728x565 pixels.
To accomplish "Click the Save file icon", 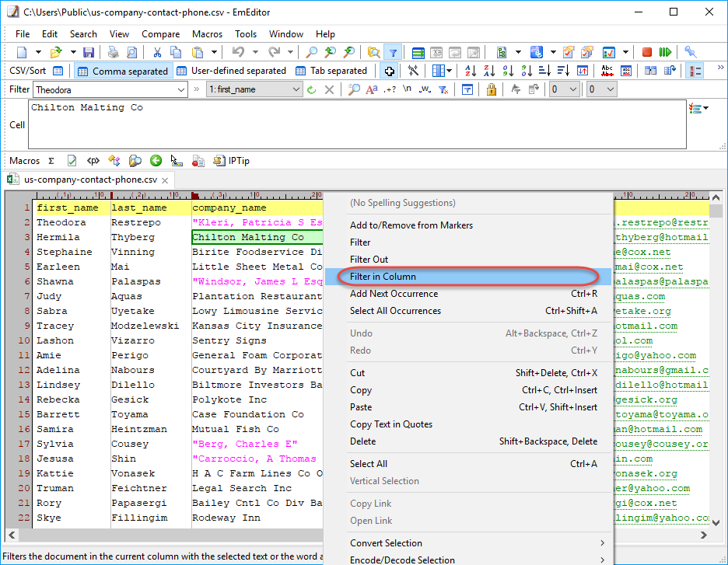I will tap(89, 52).
